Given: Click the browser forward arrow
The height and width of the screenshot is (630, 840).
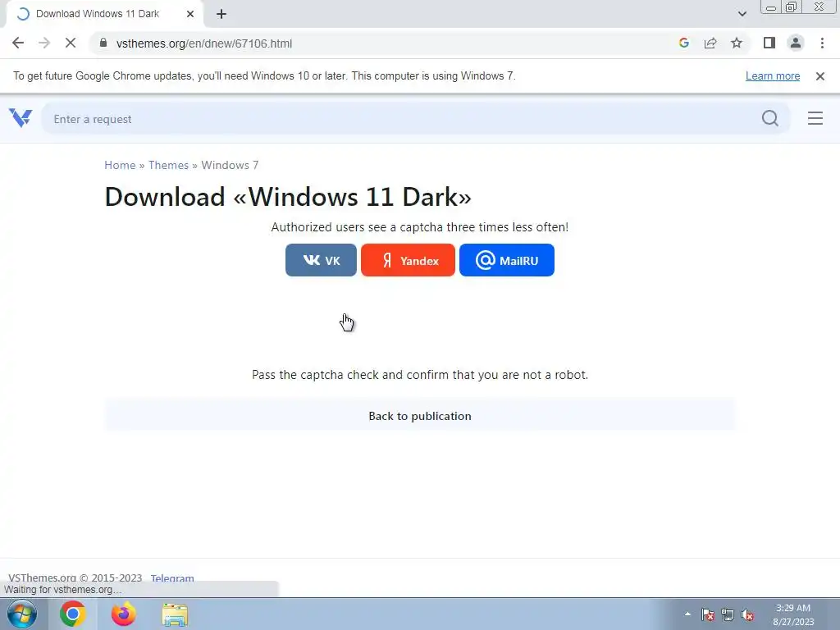Looking at the screenshot, I should [x=44, y=43].
